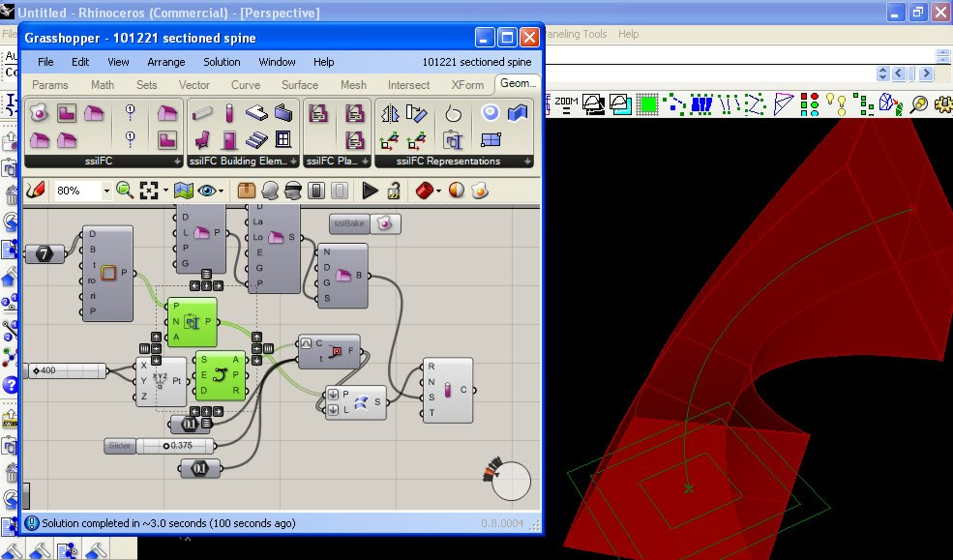The width and height of the screenshot is (953, 560).
Task: Select the IFC beam component icon
Action: click(202, 113)
